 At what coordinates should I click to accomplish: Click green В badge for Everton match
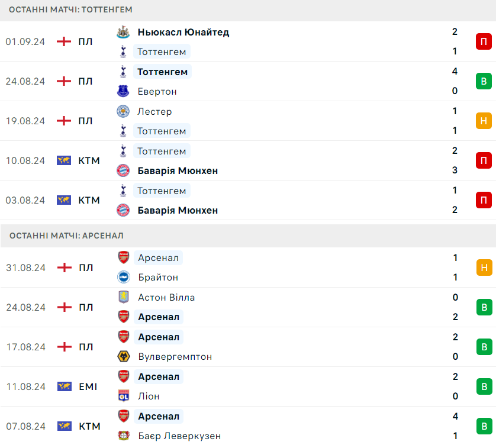[x=484, y=81]
